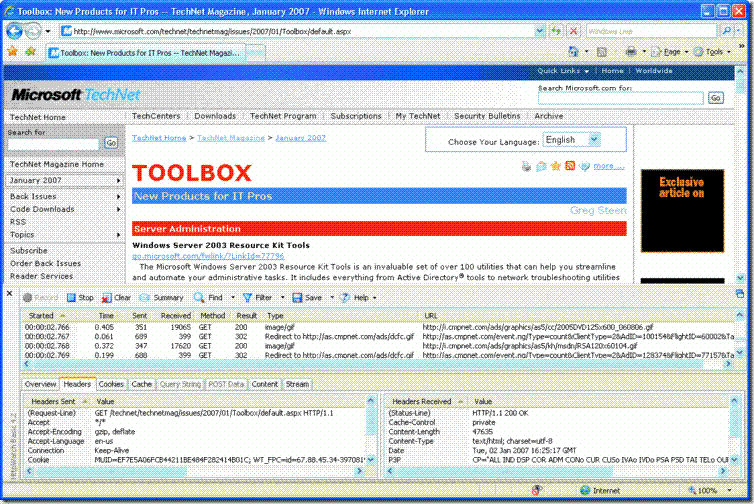Image resolution: width=754 pixels, height=504 pixels.
Task: Clear the HttpWatch log
Action: pyautogui.click(x=116, y=298)
